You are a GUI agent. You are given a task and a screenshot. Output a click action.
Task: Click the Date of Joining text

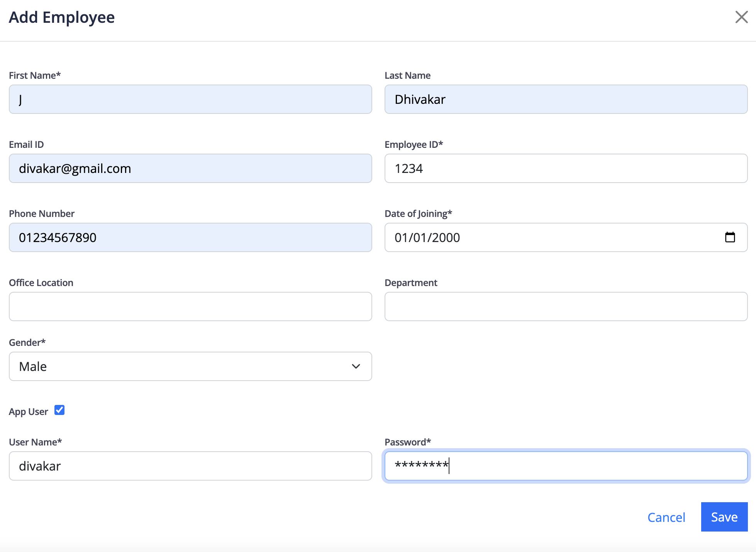point(427,237)
